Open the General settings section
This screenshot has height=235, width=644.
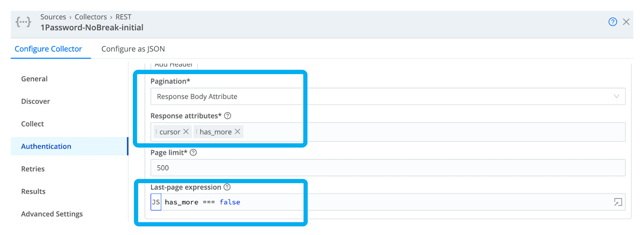click(34, 79)
